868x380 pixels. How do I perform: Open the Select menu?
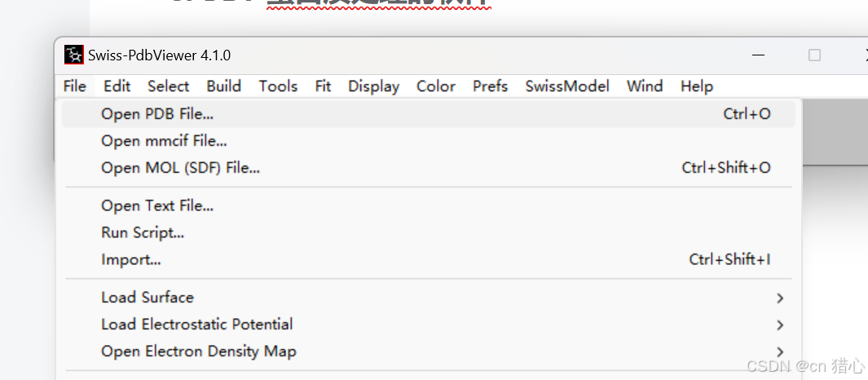tap(168, 86)
